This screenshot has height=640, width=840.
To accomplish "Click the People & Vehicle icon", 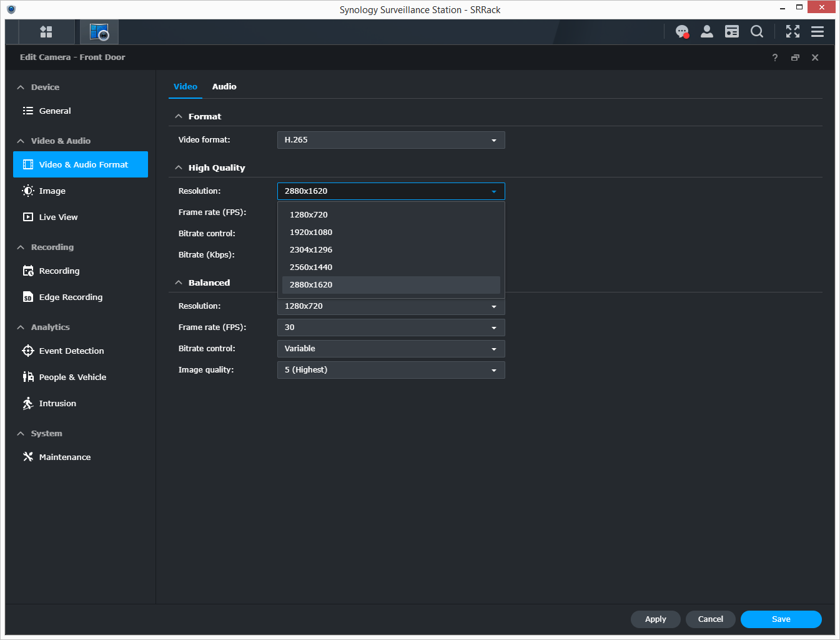I will 28,377.
